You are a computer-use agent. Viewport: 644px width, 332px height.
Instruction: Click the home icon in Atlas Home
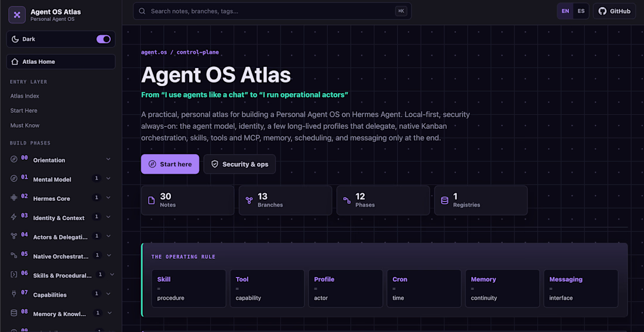click(15, 61)
